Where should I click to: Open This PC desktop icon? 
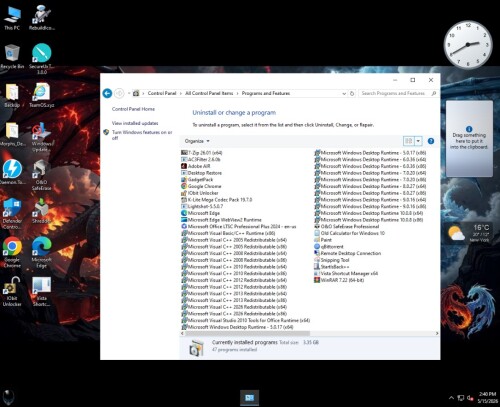pyautogui.click(x=12, y=18)
